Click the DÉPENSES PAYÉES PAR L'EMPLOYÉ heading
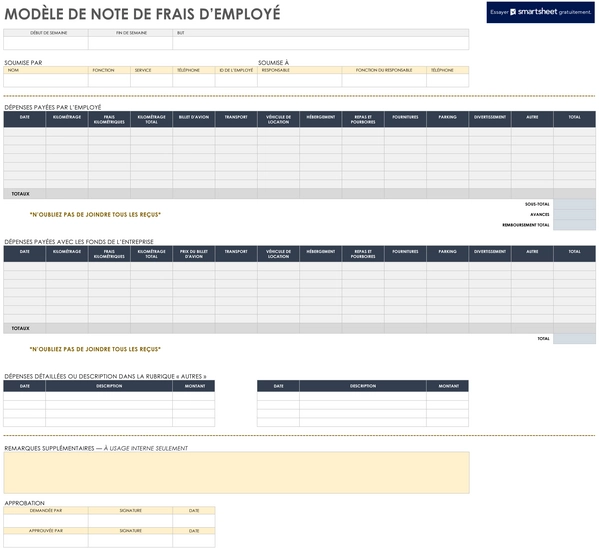The width and height of the screenshot is (599, 549). tap(53, 107)
